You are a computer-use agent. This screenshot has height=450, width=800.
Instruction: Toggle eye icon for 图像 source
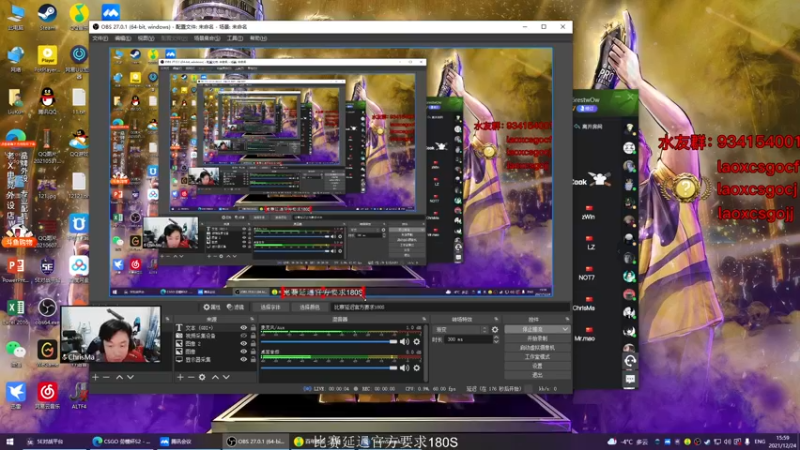point(243,352)
